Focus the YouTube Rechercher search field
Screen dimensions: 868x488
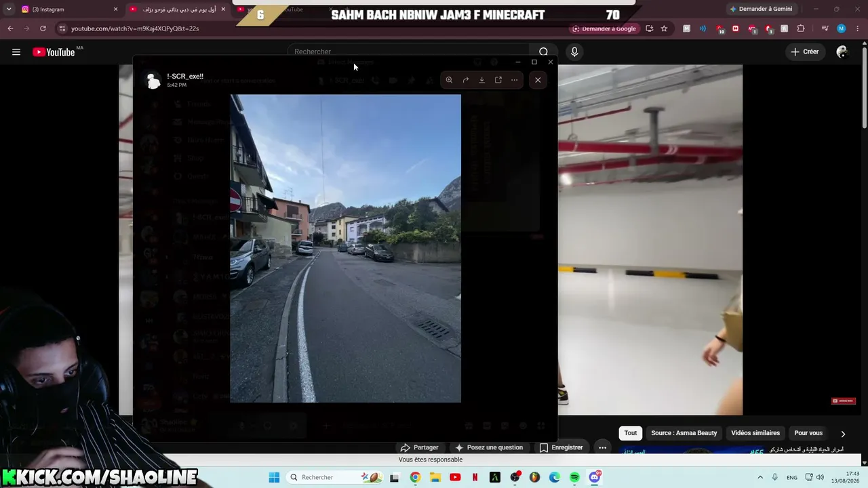[x=408, y=52]
